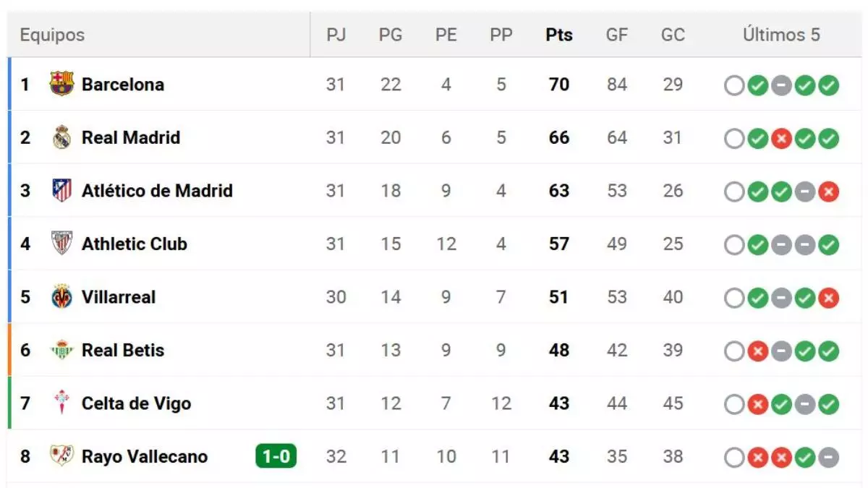Click the Últimos 5 column header

(780, 34)
